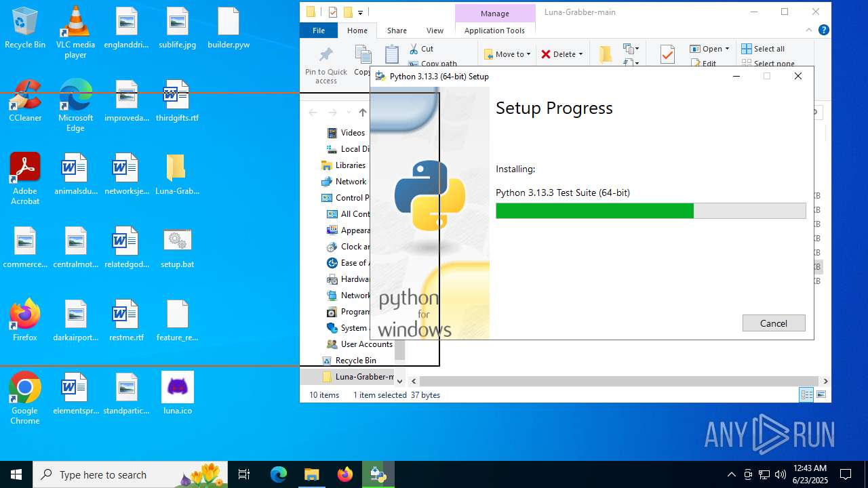
Task: Open Recycle Bin desktop icon
Action: [x=25, y=28]
